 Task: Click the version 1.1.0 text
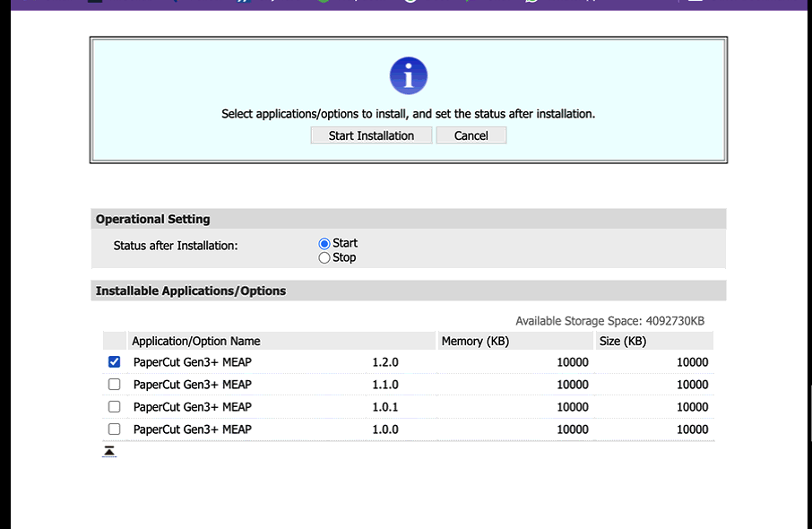pos(385,385)
